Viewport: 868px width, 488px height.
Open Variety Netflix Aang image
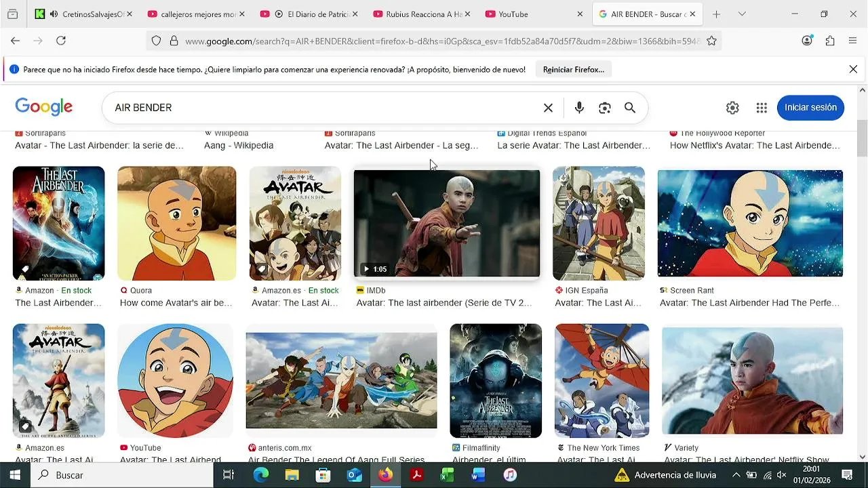pyautogui.click(x=752, y=381)
